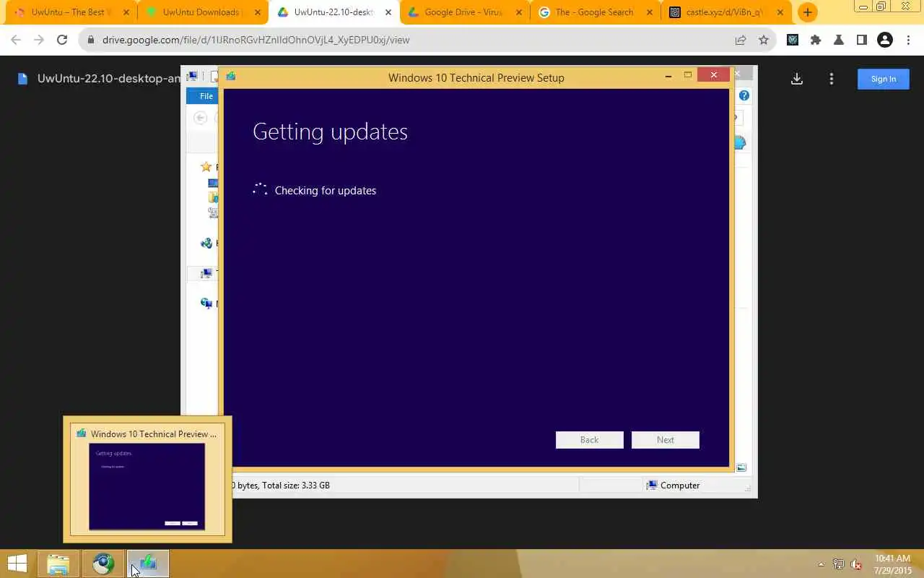Screen dimensions: 924x578
Task: Open the Chrome profile avatar
Action: click(885, 40)
